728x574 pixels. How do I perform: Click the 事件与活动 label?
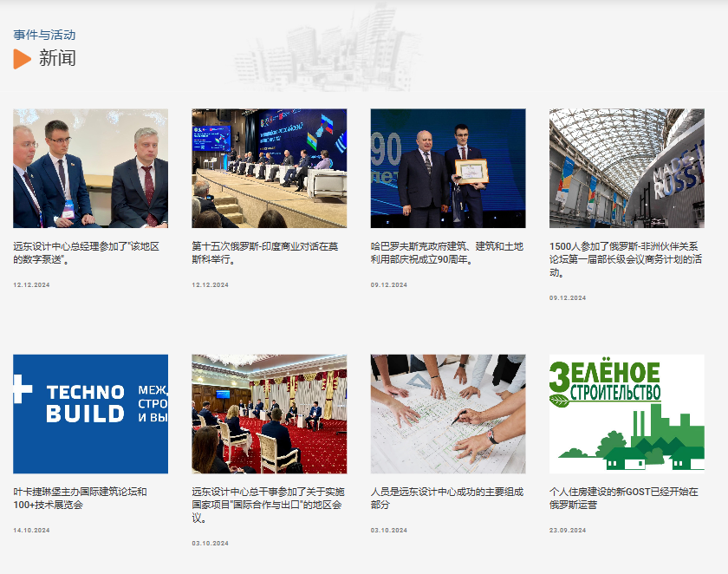(x=44, y=35)
